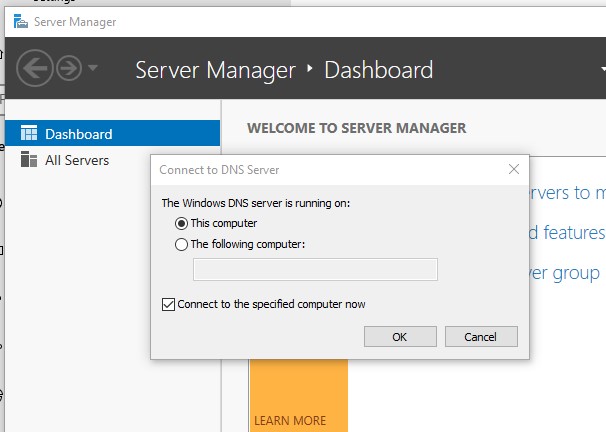Close the Connect to DNS Server dialog
Screen dimensions: 606x432
(514, 169)
